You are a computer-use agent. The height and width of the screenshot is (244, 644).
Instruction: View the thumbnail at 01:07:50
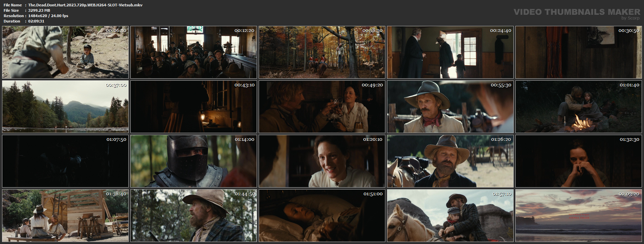65,161
